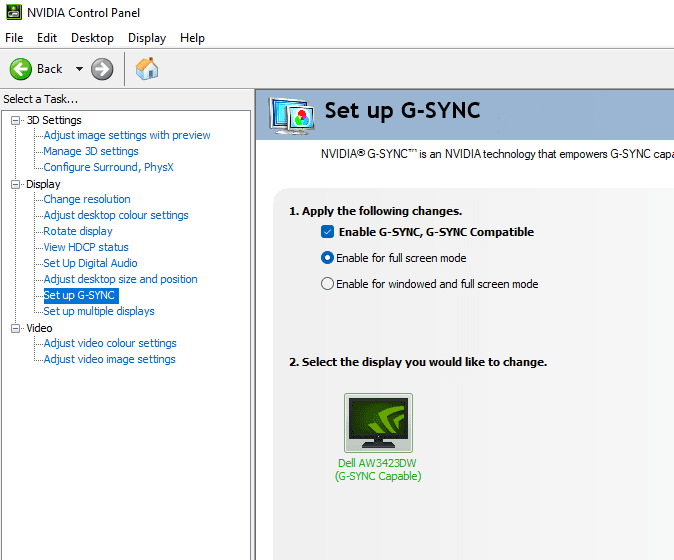Screen dimensions: 674x560
Task: Open the Edit menu
Action: point(47,38)
